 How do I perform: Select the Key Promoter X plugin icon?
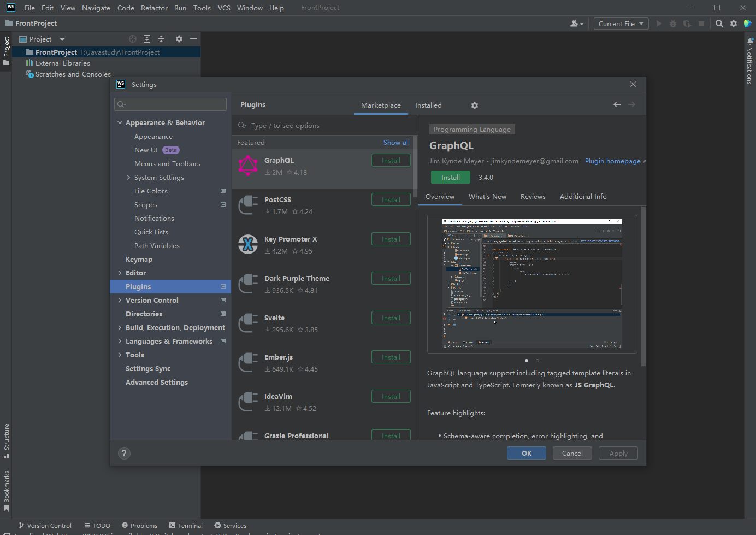pos(248,244)
